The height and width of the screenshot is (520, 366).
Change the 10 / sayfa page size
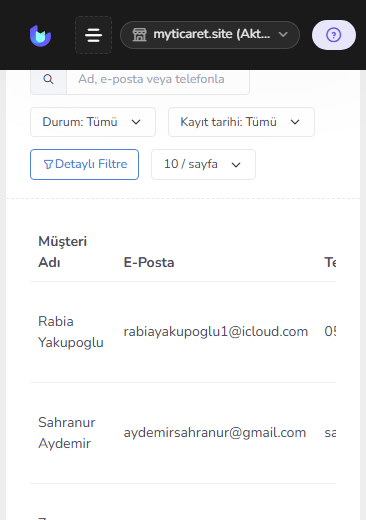point(203,164)
